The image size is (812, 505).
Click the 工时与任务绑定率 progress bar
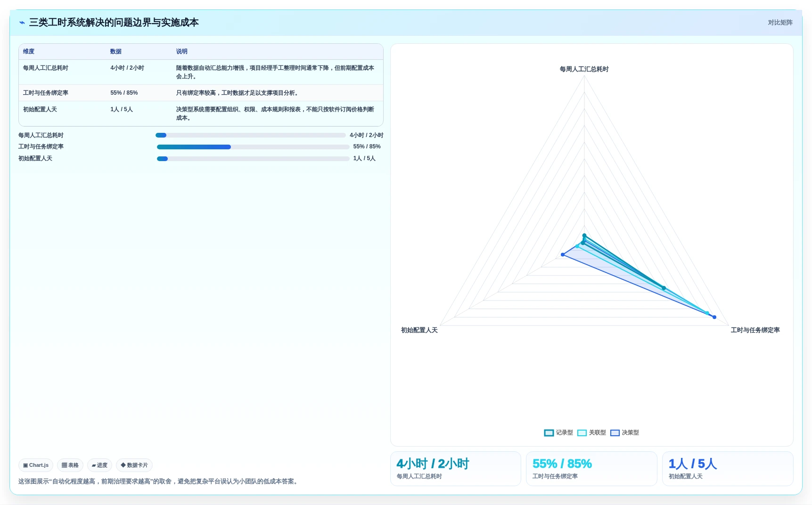(x=253, y=147)
